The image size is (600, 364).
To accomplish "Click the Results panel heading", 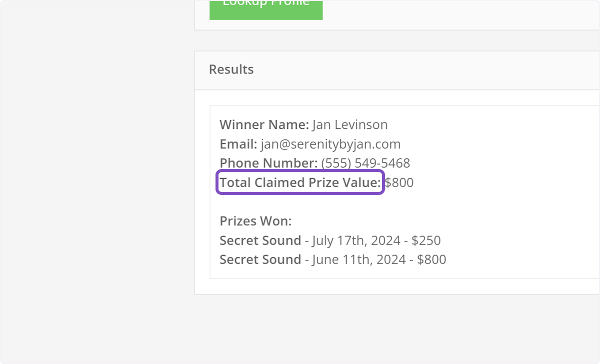I will pyautogui.click(x=231, y=69).
